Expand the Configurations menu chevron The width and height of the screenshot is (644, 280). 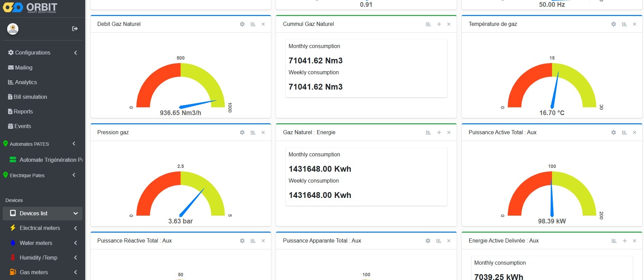pyautogui.click(x=75, y=53)
